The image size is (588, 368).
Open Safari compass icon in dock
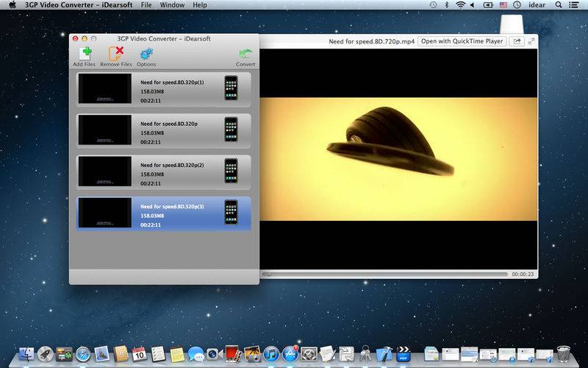pyautogui.click(x=83, y=354)
